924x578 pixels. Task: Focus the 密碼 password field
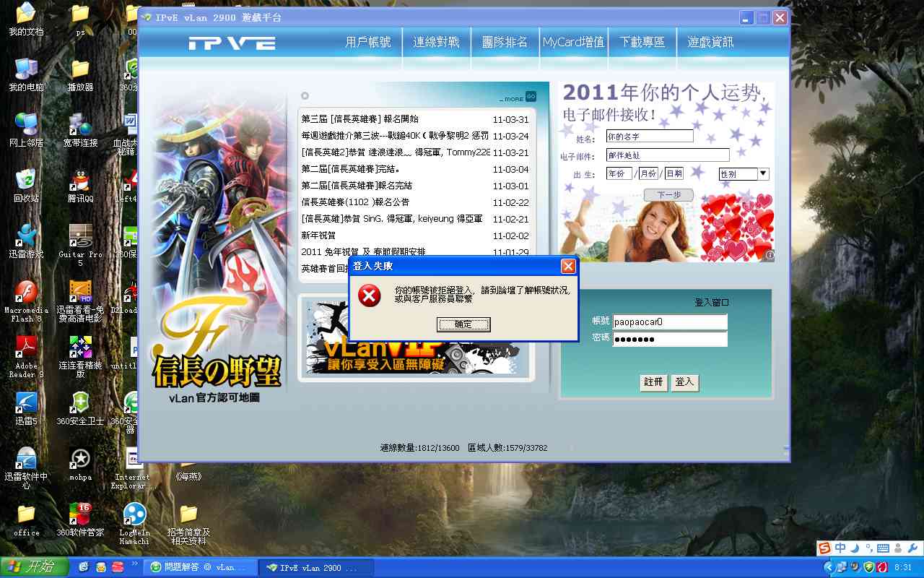670,339
